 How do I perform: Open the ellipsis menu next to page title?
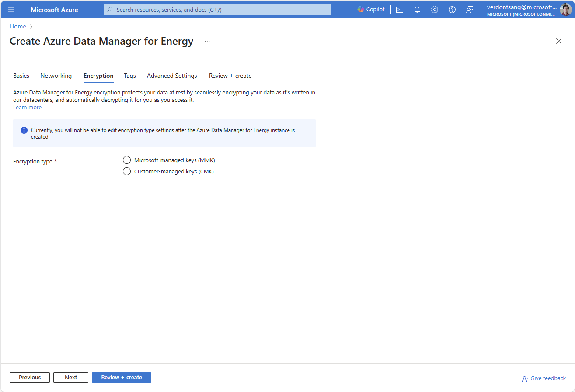207,41
